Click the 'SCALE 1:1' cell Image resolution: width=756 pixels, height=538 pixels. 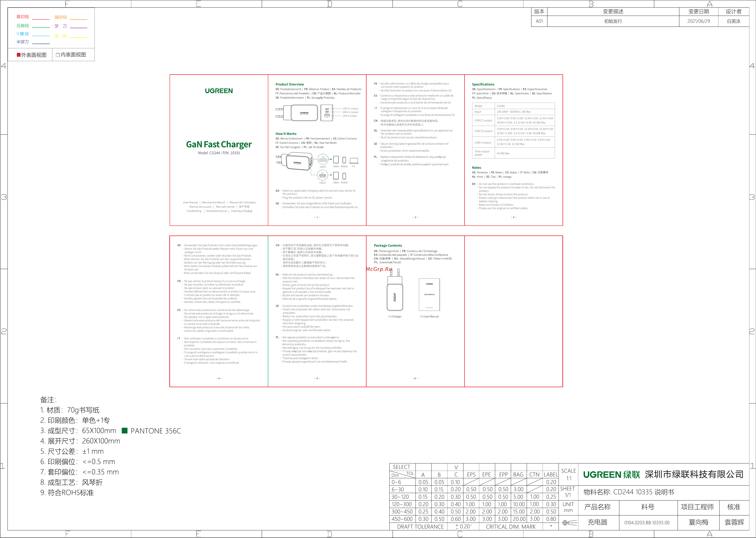click(x=569, y=474)
